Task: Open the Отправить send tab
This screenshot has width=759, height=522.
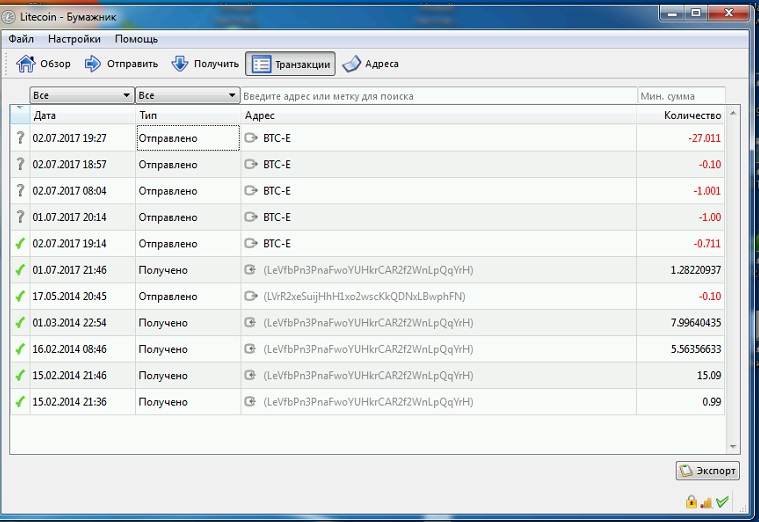Action: [121, 64]
